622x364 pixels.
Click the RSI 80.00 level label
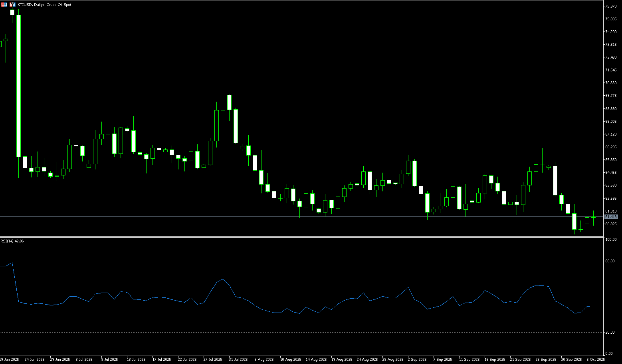tap(610, 261)
